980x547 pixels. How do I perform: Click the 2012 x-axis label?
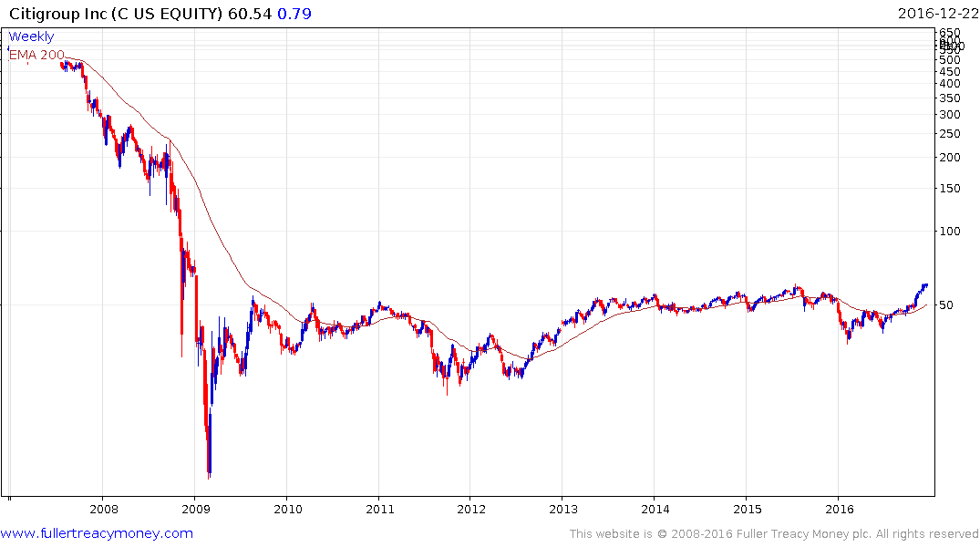click(471, 509)
